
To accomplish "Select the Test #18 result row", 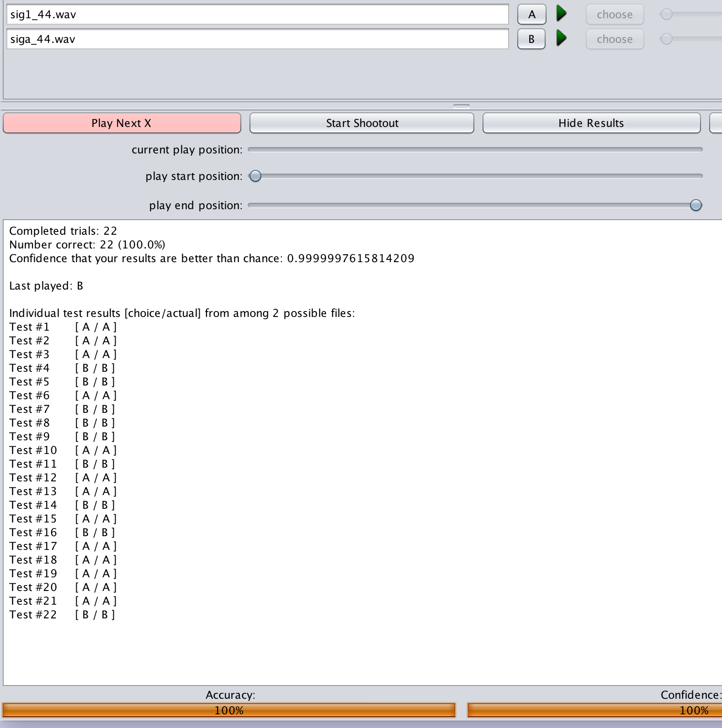I will pos(63,559).
